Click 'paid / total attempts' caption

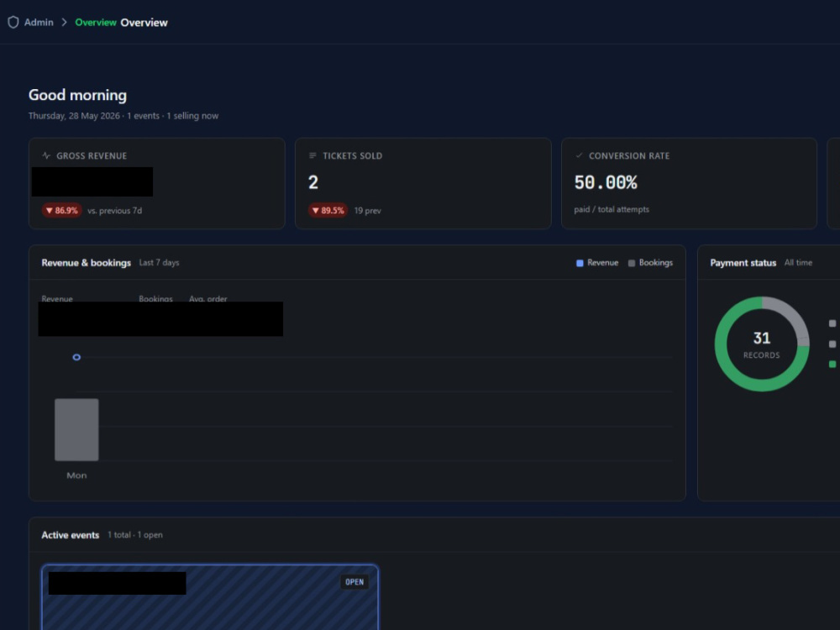[612, 209]
